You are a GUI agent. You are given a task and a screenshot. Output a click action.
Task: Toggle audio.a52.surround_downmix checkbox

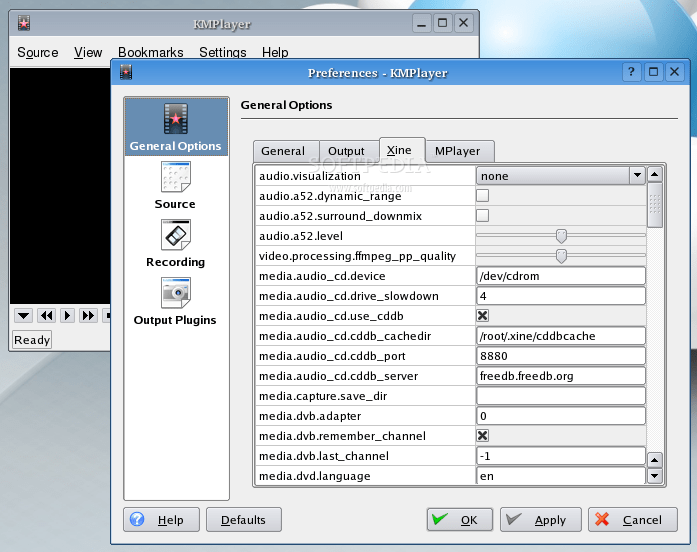[482, 216]
